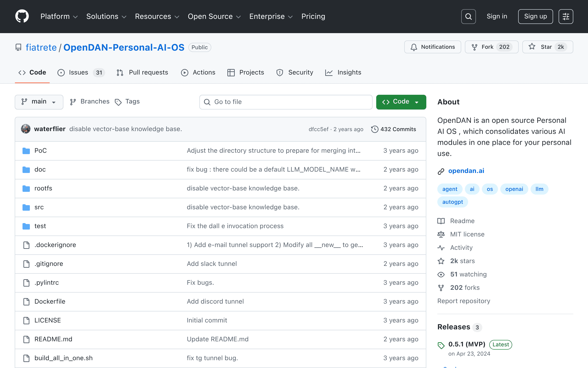Select the llm topic tag
Viewport: 588px width, 368px height.
point(539,189)
